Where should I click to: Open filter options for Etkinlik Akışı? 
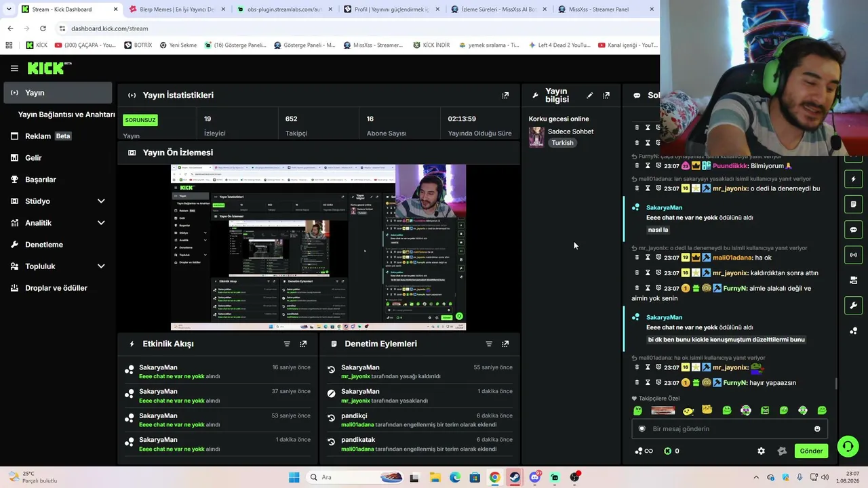[x=287, y=344]
